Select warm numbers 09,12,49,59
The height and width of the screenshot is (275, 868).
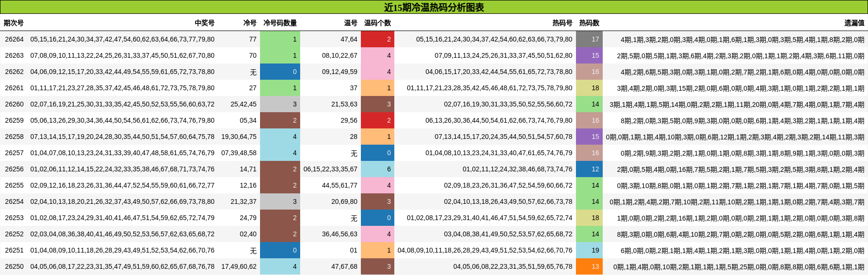click(x=340, y=72)
